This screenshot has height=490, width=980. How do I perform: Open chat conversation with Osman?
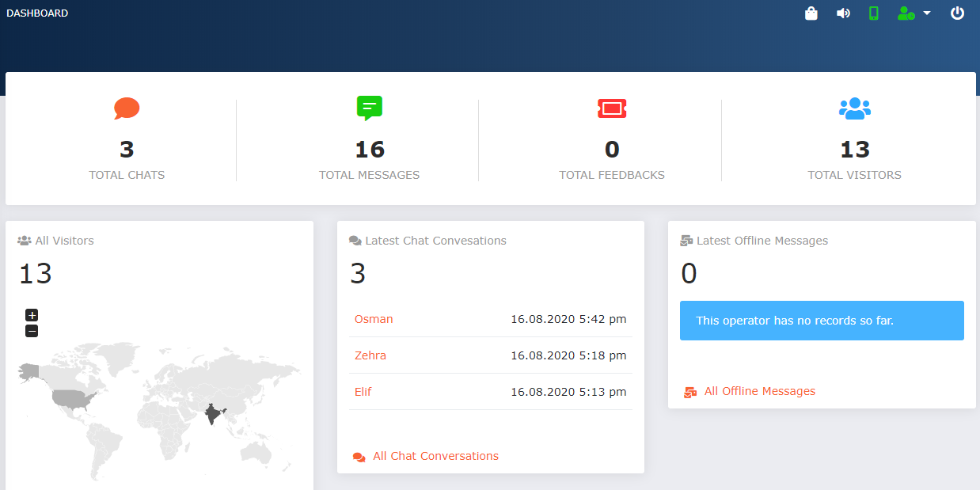coord(374,319)
